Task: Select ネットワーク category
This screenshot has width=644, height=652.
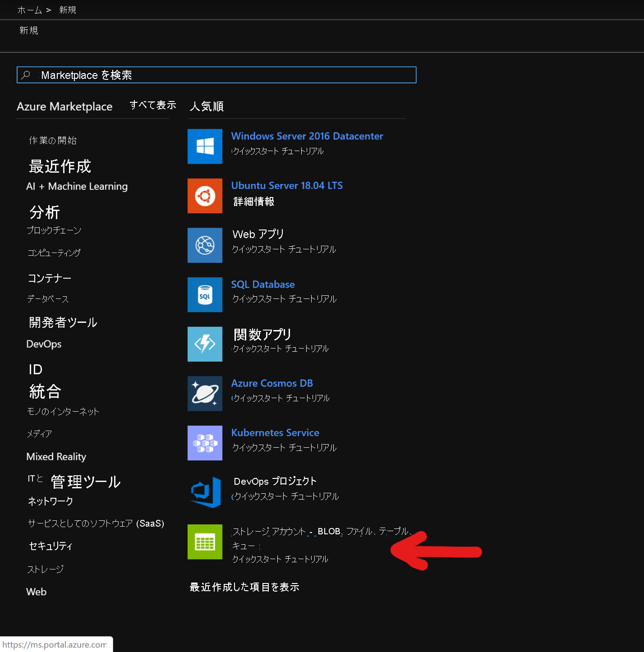Action: click(51, 501)
